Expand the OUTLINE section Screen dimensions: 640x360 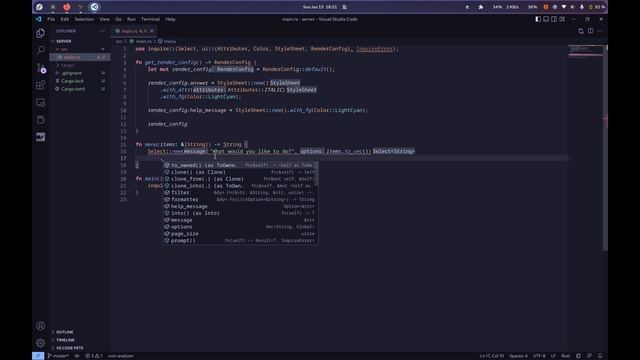(x=80, y=332)
